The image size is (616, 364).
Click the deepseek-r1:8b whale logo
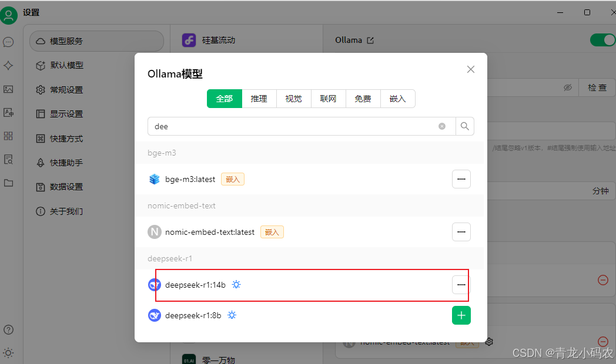pyautogui.click(x=155, y=315)
